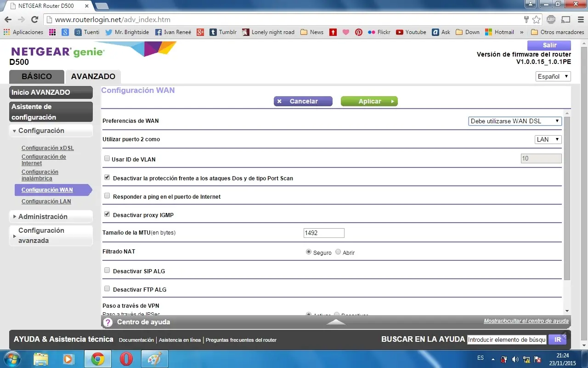Viewport: 588px width, 368px height.
Task: Open the Ask bookmark
Action: (x=441, y=32)
